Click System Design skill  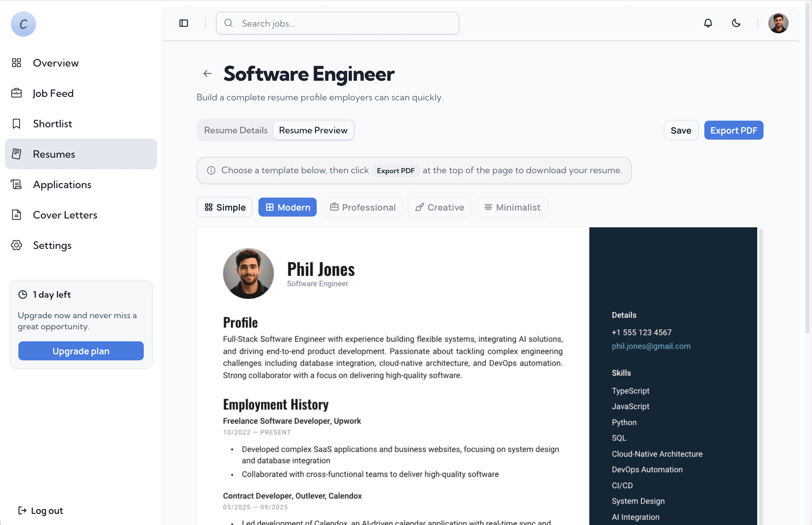pos(638,501)
